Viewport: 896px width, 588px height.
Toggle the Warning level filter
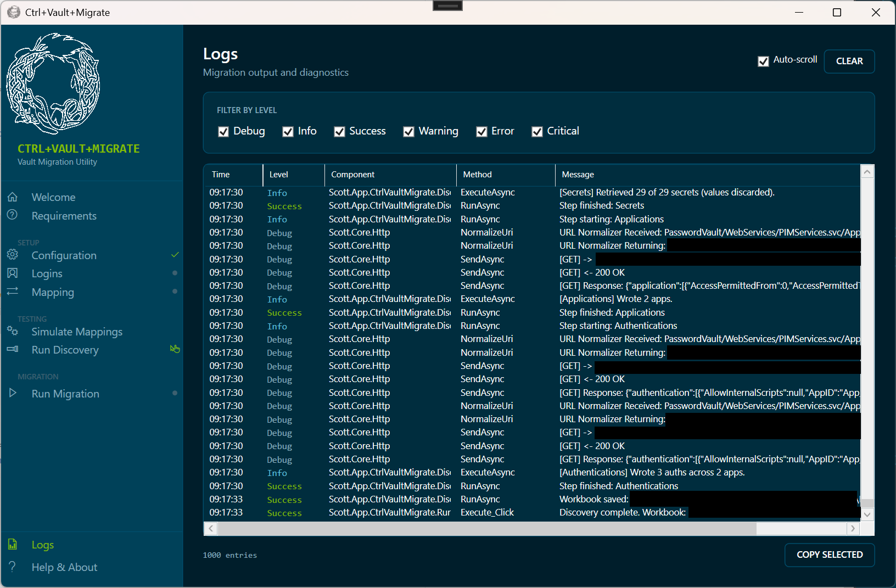[408, 132]
